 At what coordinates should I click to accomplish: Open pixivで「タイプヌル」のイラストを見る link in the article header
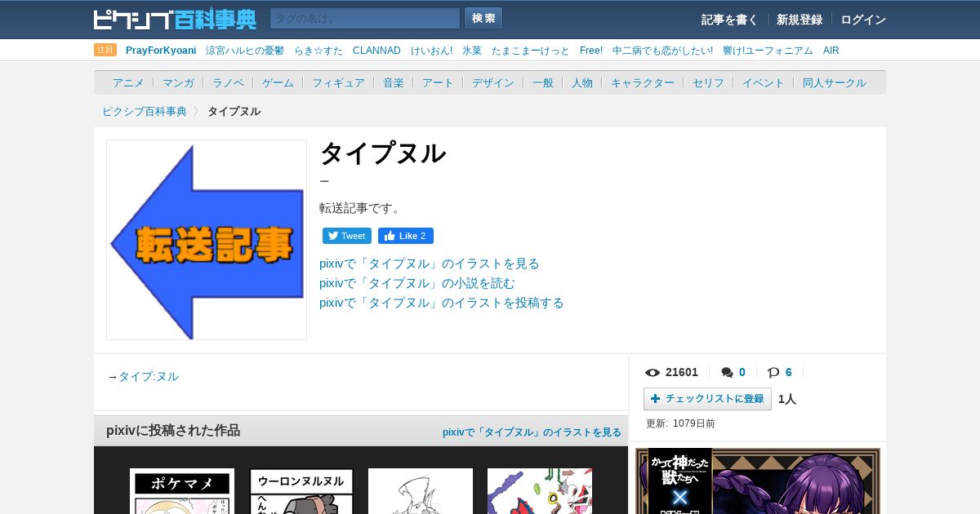point(430,264)
